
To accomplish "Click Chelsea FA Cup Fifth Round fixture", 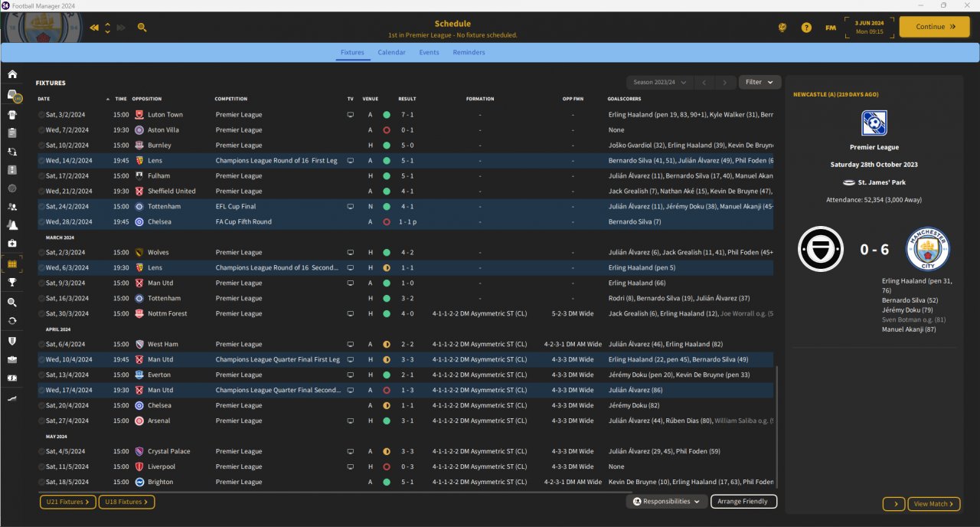I will [406, 222].
